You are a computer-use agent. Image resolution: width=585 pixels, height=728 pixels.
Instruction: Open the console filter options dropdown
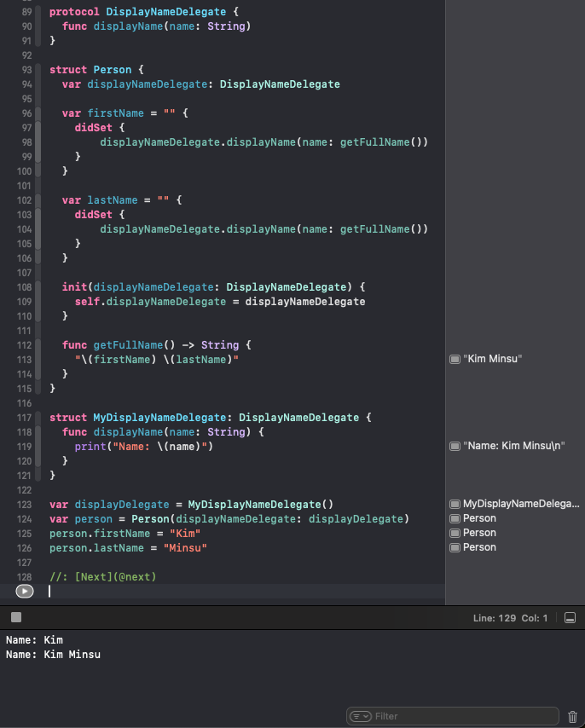[361, 716]
